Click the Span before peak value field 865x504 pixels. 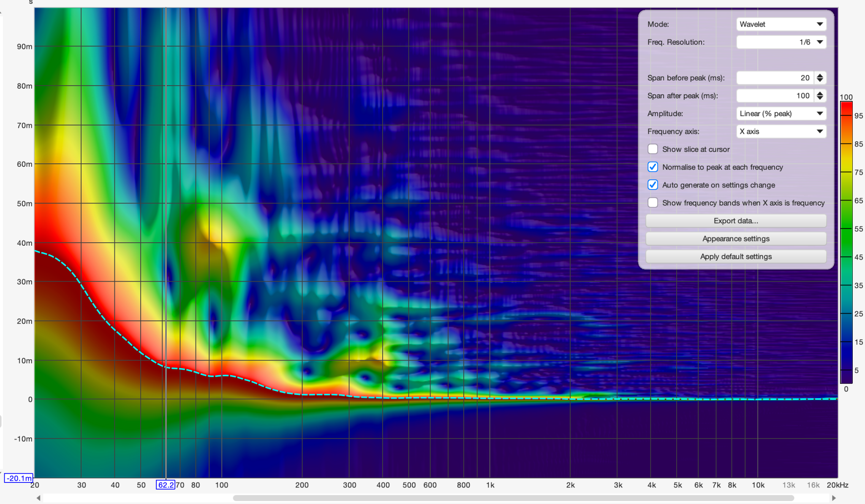click(x=775, y=78)
